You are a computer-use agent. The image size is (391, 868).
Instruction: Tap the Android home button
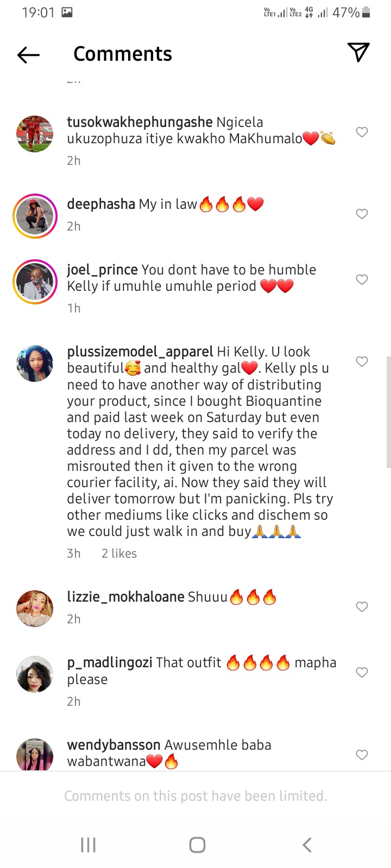[x=197, y=845]
